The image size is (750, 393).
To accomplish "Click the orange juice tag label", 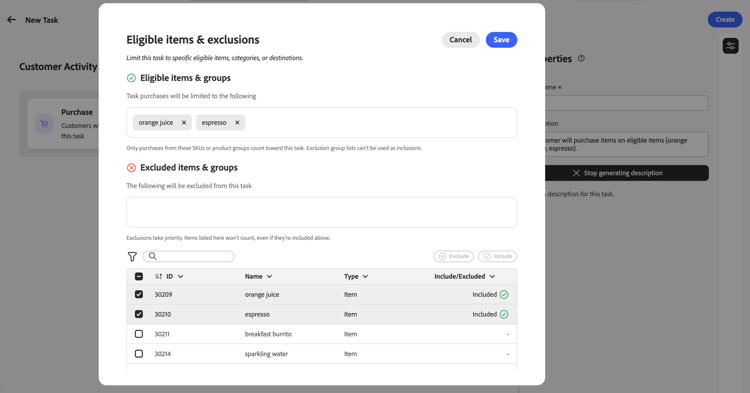I will click(156, 122).
